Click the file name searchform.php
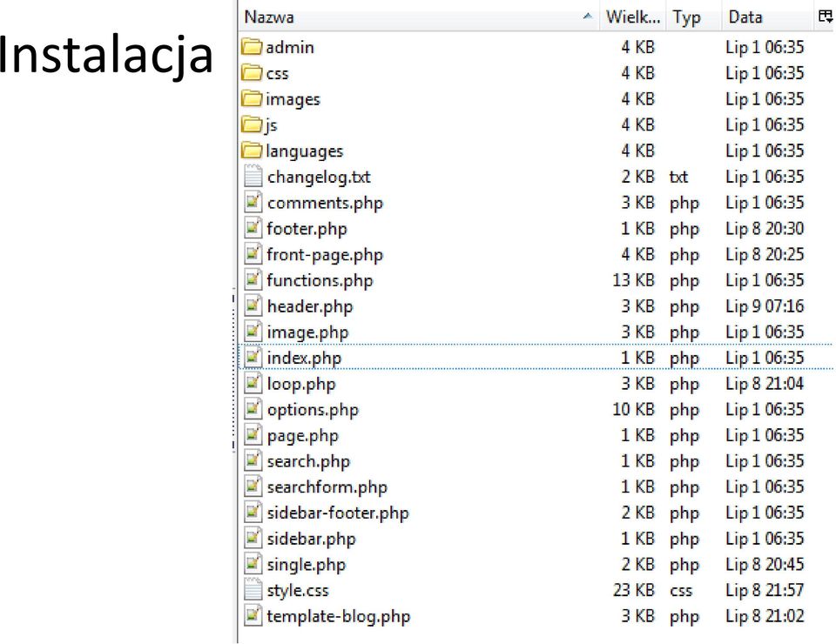The height and width of the screenshot is (644, 836). click(x=327, y=487)
